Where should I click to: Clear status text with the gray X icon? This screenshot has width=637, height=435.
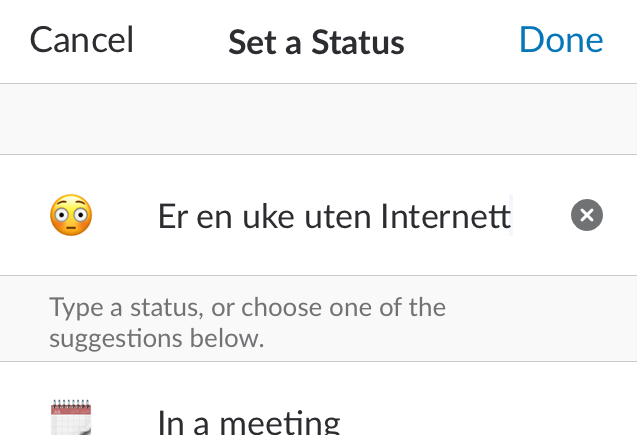[587, 215]
